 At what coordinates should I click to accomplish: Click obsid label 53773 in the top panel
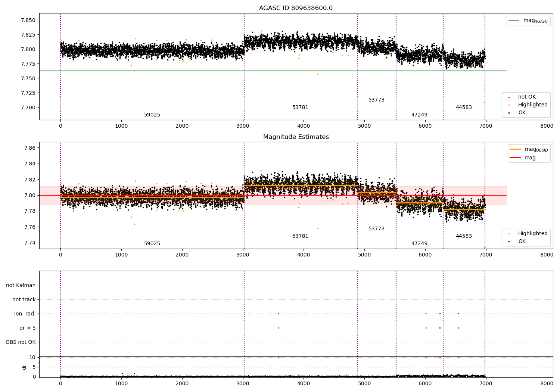pyautogui.click(x=376, y=100)
